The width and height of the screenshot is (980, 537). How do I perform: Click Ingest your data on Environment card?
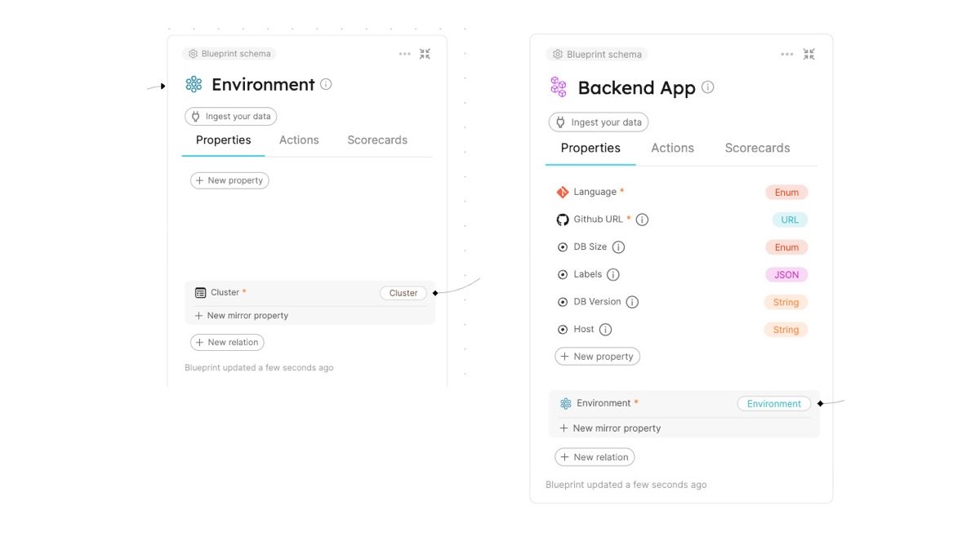point(231,117)
